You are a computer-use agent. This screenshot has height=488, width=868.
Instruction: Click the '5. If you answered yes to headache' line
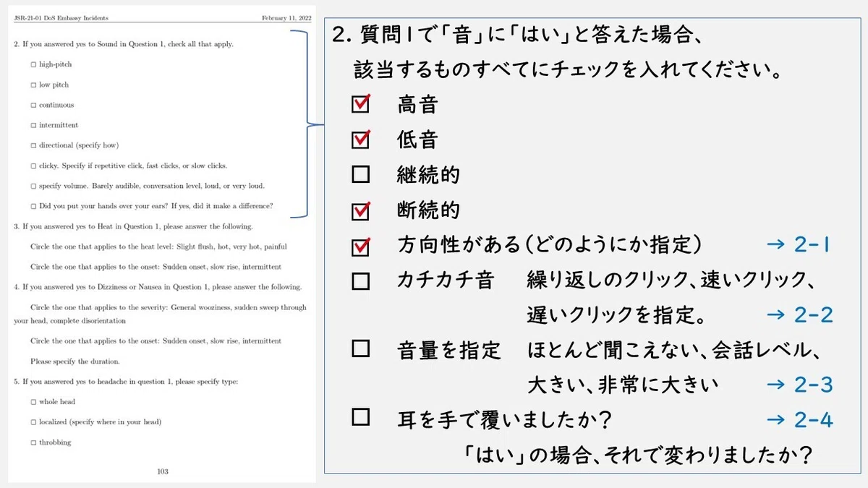click(126, 381)
